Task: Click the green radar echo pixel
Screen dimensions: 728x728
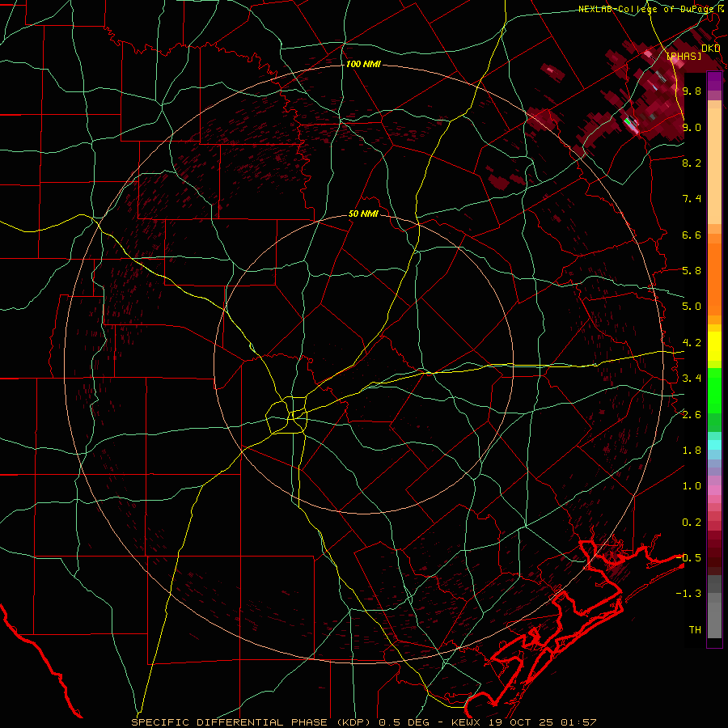Action: [x=629, y=123]
